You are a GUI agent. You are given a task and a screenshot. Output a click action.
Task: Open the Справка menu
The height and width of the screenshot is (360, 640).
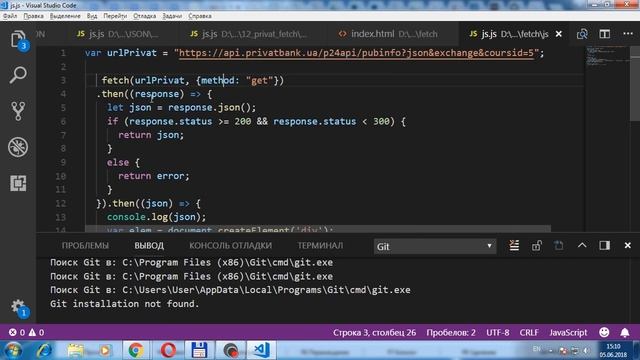(x=200, y=16)
